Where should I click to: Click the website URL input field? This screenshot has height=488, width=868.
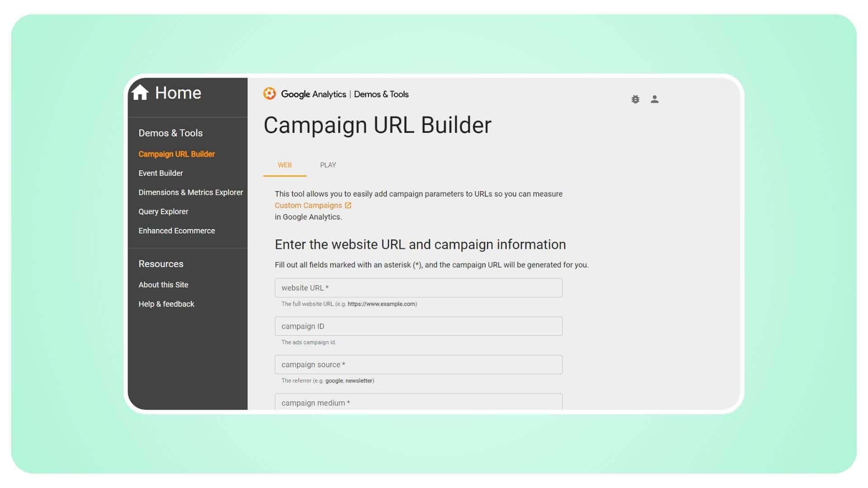(x=418, y=287)
